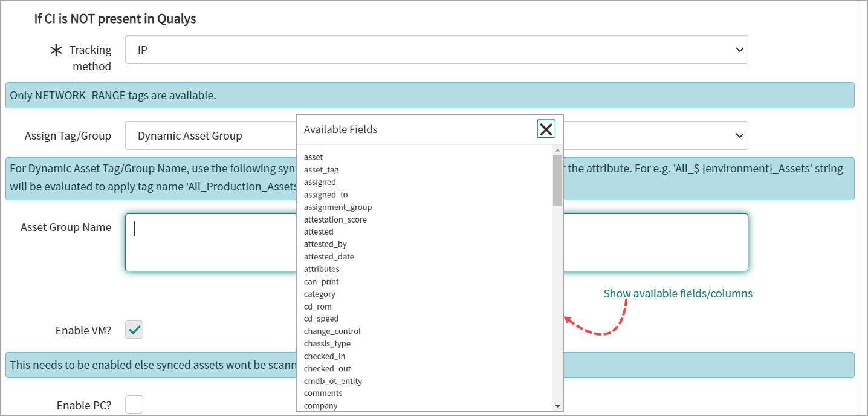Select the attributes field
This screenshot has height=416, width=868.
point(321,268)
